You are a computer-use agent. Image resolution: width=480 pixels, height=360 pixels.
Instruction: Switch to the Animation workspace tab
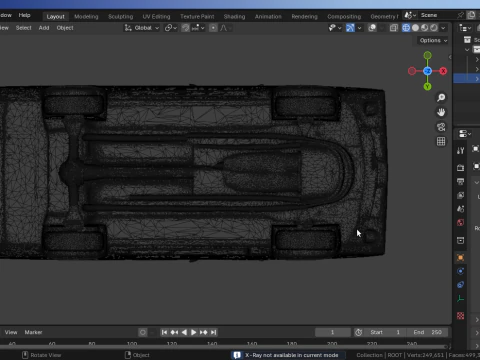click(268, 16)
